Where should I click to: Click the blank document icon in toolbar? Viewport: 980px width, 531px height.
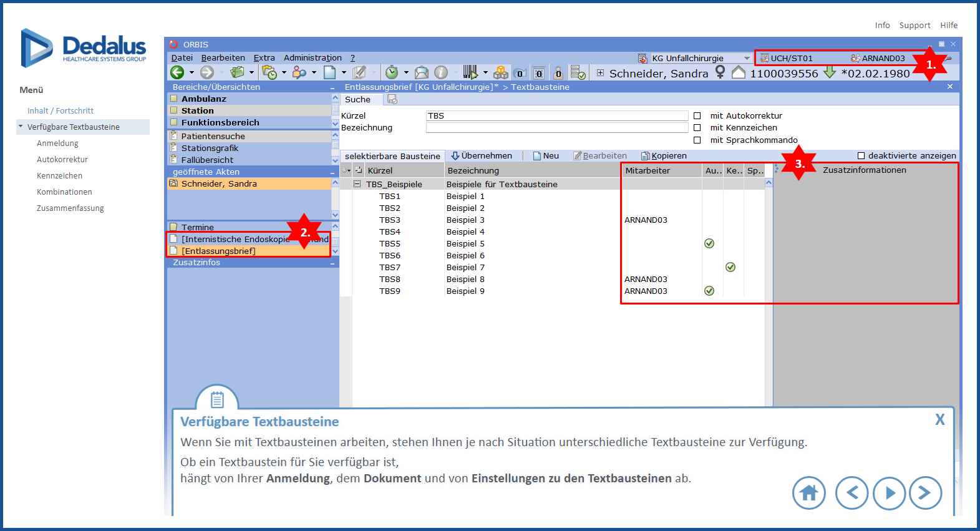coord(329,73)
